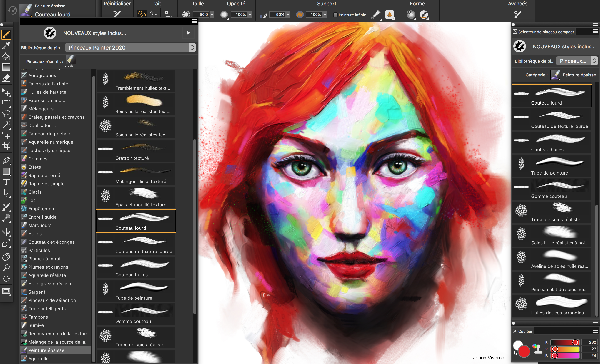Select the Eraser tool in toolbox

(x=6, y=78)
